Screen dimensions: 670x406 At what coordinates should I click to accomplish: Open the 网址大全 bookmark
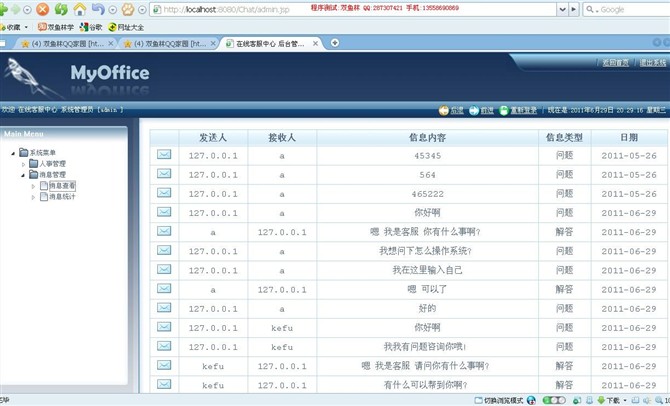[x=126, y=27]
